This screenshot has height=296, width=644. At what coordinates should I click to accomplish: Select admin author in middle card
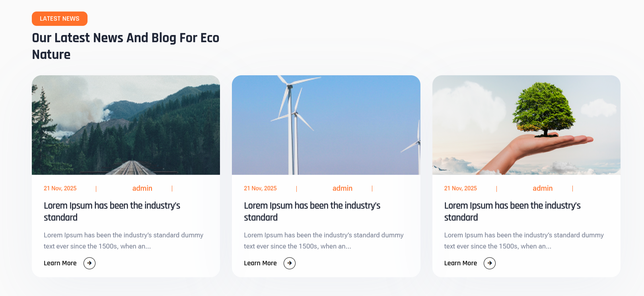tap(342, 188)
